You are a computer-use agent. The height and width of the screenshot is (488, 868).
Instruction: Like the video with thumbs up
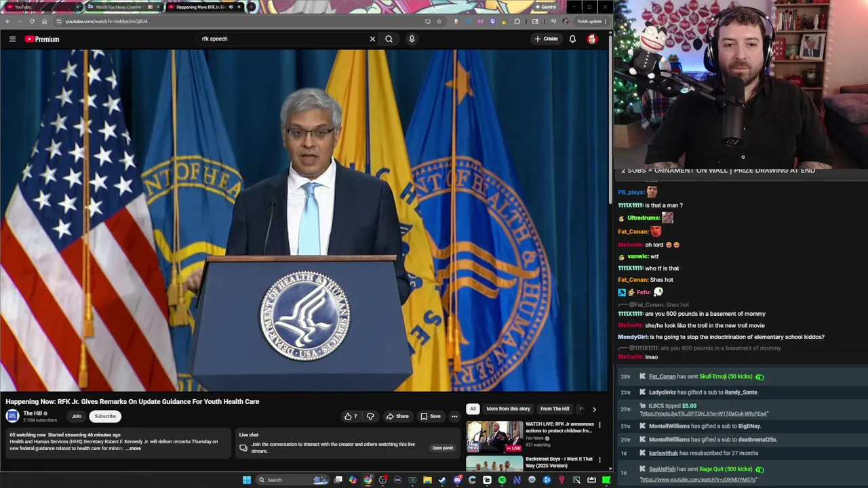(351, 416)
